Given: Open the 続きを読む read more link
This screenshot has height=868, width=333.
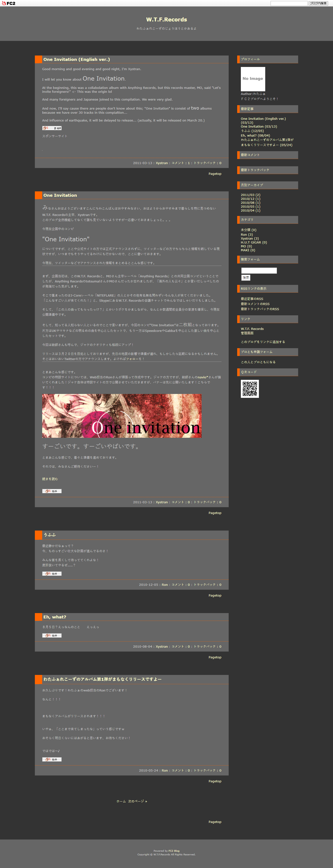Looking at the screenshot, I should point(50,479).
